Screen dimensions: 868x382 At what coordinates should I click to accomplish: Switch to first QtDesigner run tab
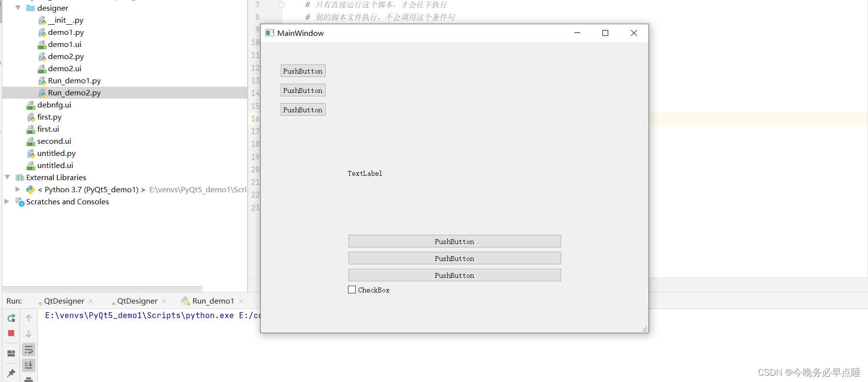[x=64, y=301]
